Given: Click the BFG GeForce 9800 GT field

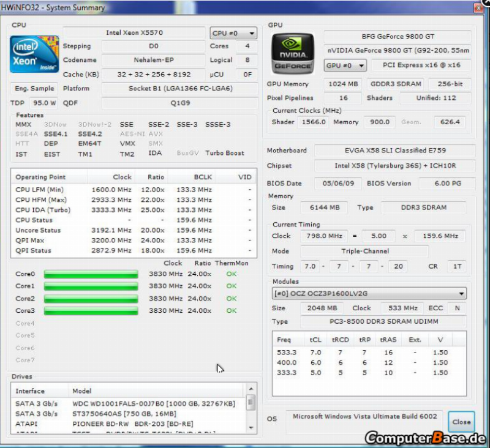Looking at the screenshot, I should point(398,37).
